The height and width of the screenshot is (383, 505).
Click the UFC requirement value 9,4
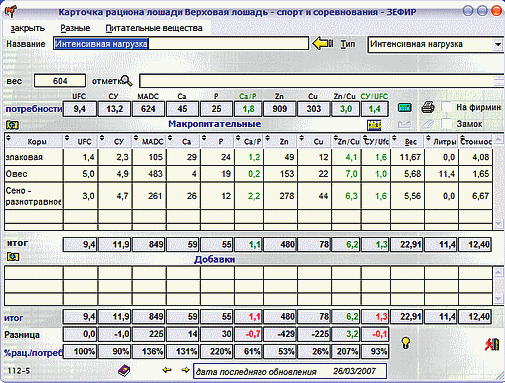(80, 109)
